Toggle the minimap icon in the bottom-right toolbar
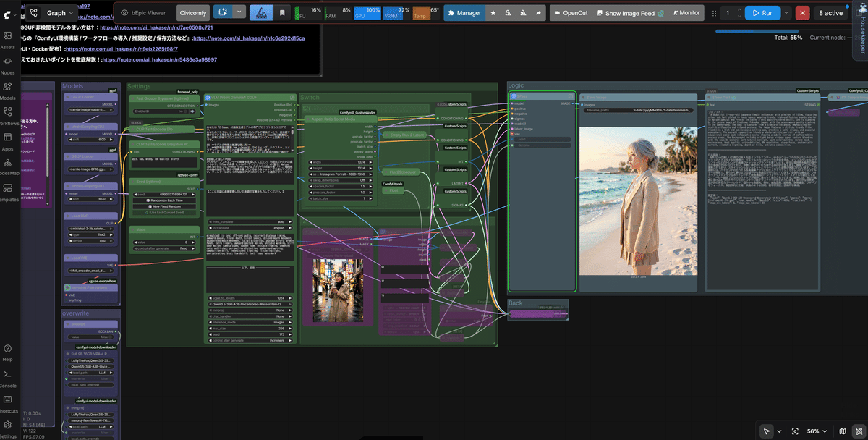This screenshot has height=440, width=868. click(x=841, y=431)
